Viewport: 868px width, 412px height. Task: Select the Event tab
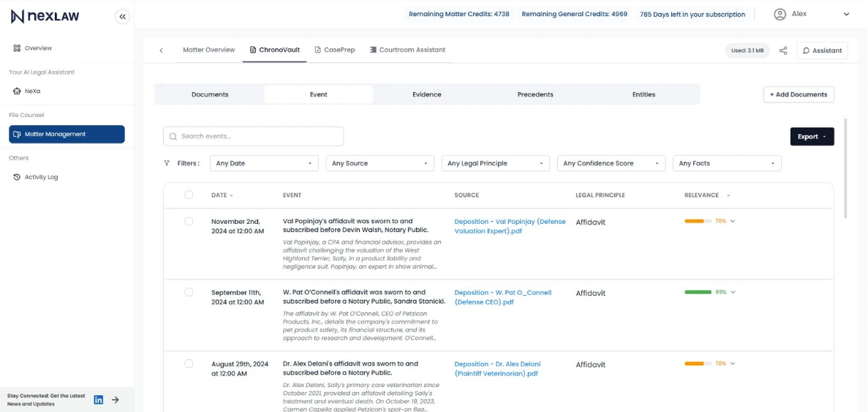(318, 94)
